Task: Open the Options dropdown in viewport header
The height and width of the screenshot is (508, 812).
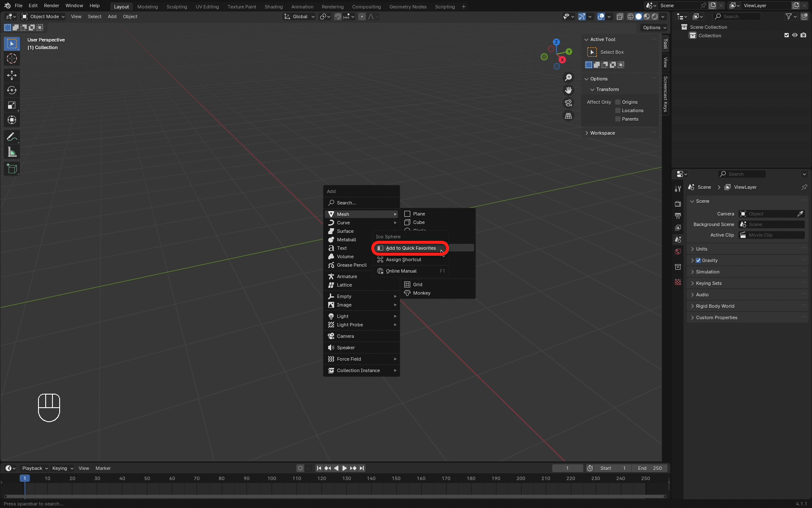Action: pyautogui.click(x=654, y=28)
